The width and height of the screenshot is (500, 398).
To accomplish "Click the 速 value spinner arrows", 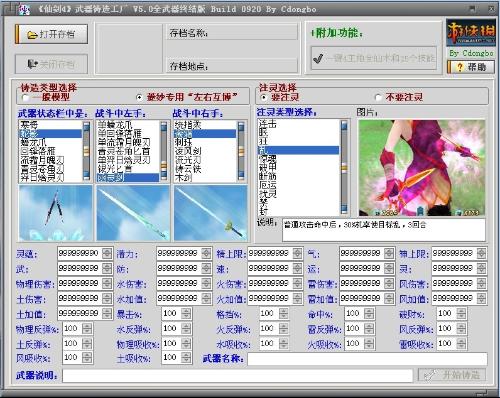I will point(297,268).
